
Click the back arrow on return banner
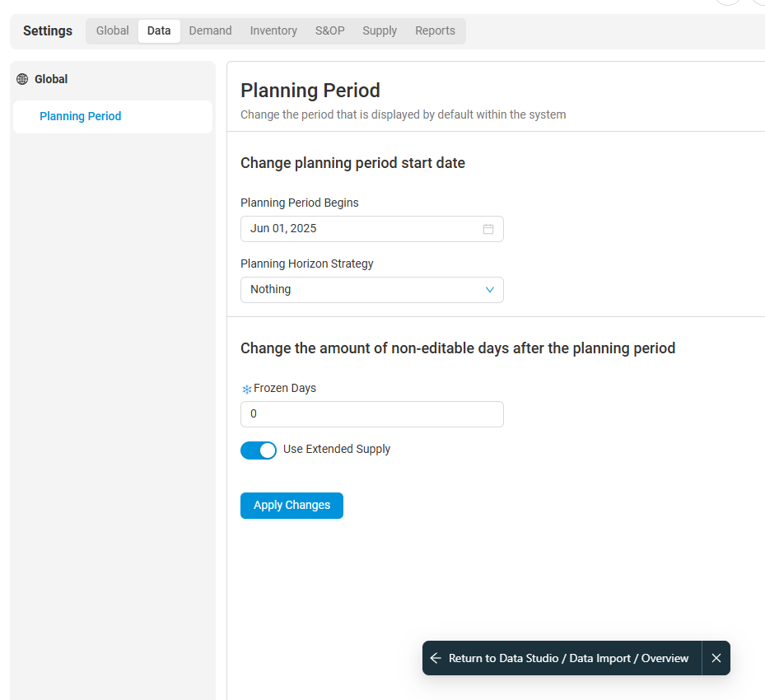[x=436, y=658]
